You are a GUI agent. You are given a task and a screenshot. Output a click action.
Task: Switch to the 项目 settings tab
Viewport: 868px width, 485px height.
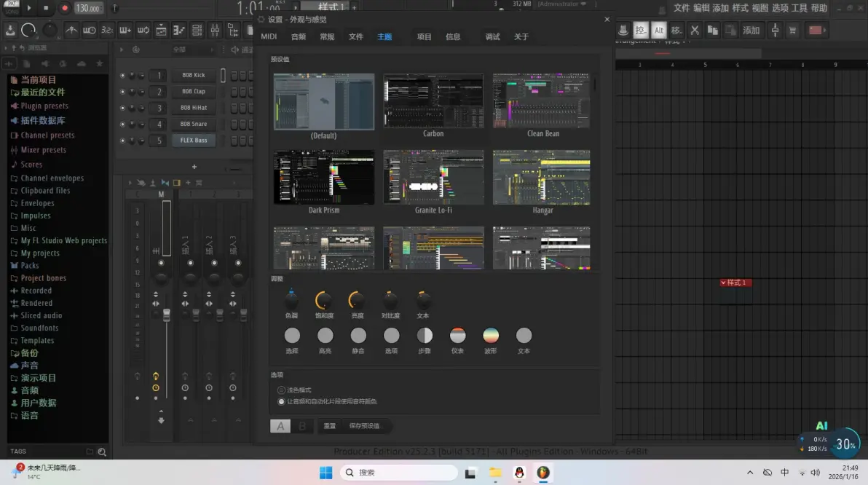tap(424, 36)
